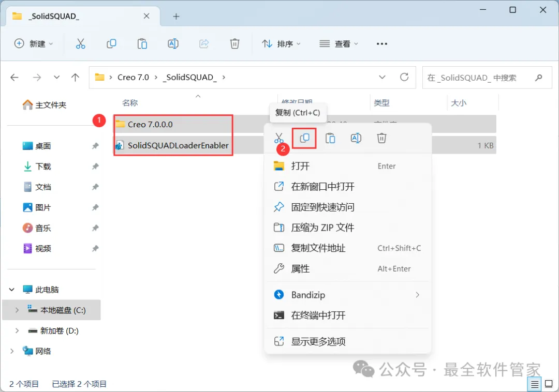
Task: Open 下载 in the navigation pane
Action: click(37, 167)
